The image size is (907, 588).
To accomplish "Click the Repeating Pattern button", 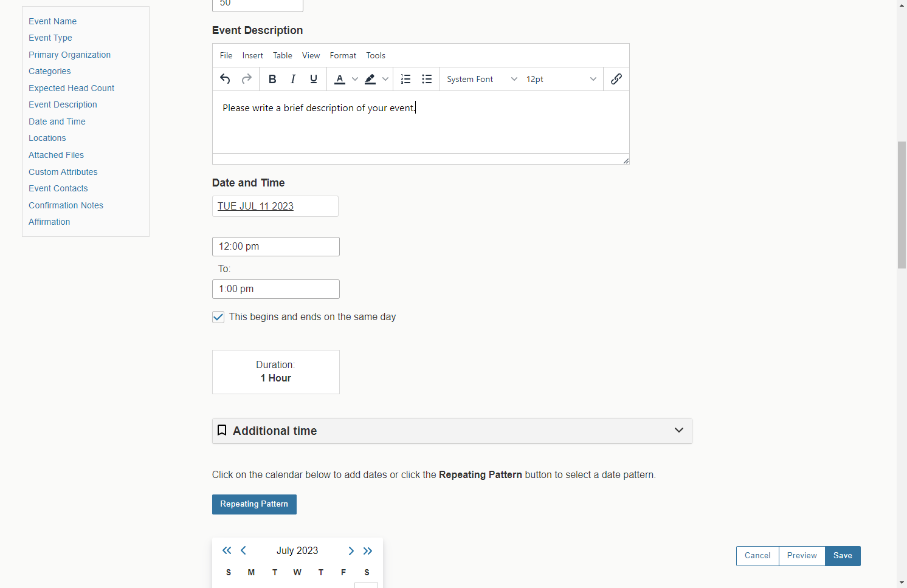I will pos(254,504).
